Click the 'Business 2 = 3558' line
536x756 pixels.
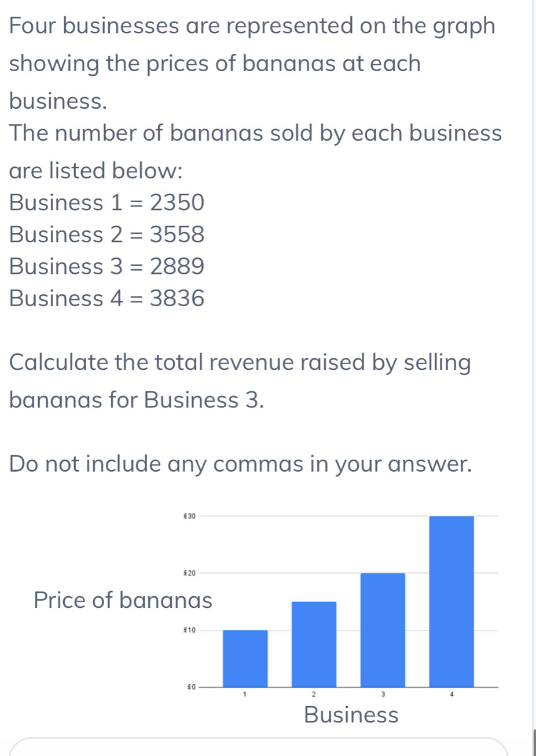pos(107,234)
